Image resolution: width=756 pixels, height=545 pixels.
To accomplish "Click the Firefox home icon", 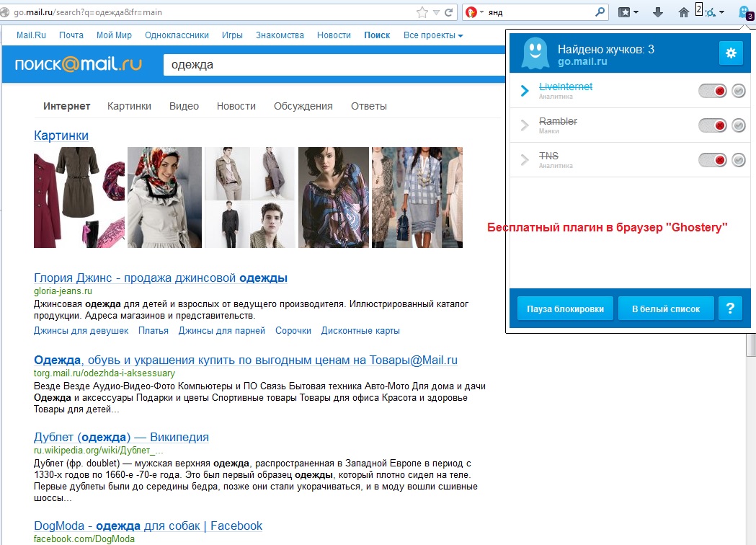I will [x=684, y=12].
